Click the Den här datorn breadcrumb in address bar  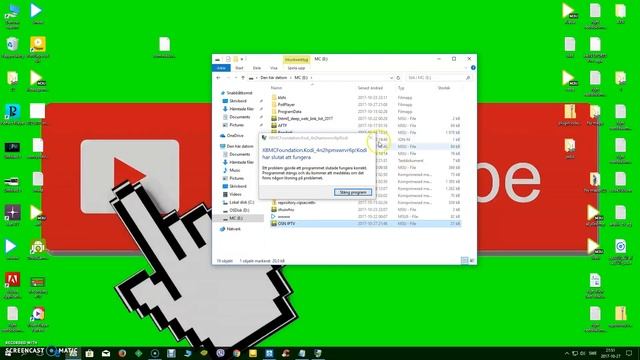coord(273,78)
